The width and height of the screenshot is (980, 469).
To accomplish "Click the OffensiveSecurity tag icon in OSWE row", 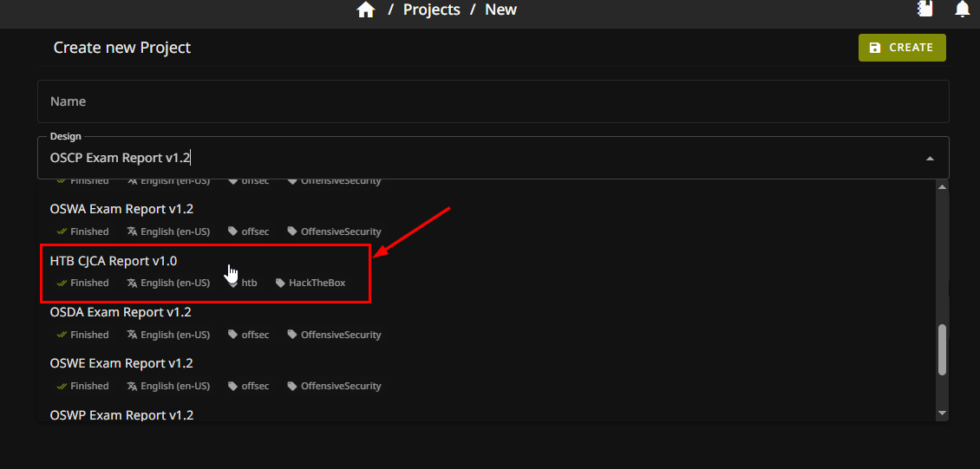I will (292, 386).
